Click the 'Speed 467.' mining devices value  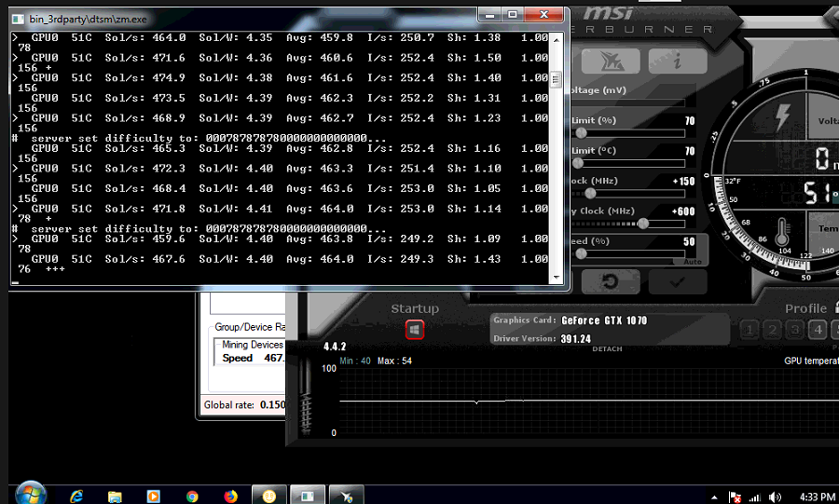click(254, 358)
